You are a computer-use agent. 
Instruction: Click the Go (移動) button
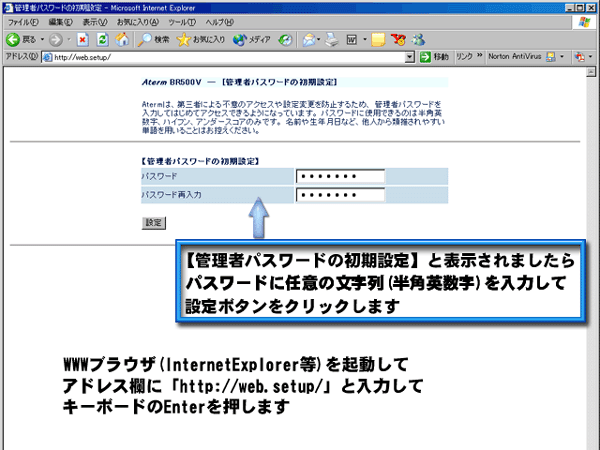point(434,57)
